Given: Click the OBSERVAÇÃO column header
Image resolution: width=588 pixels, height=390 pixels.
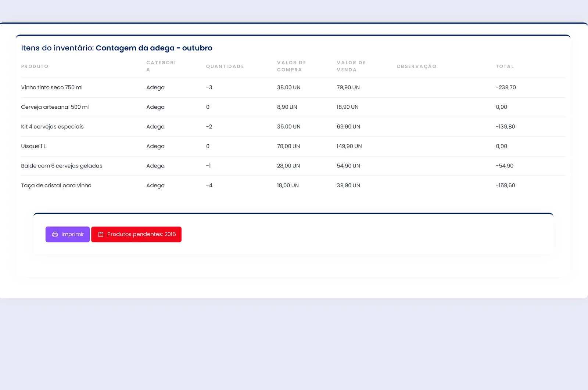Looking at the screenshot, I should 417,66.
